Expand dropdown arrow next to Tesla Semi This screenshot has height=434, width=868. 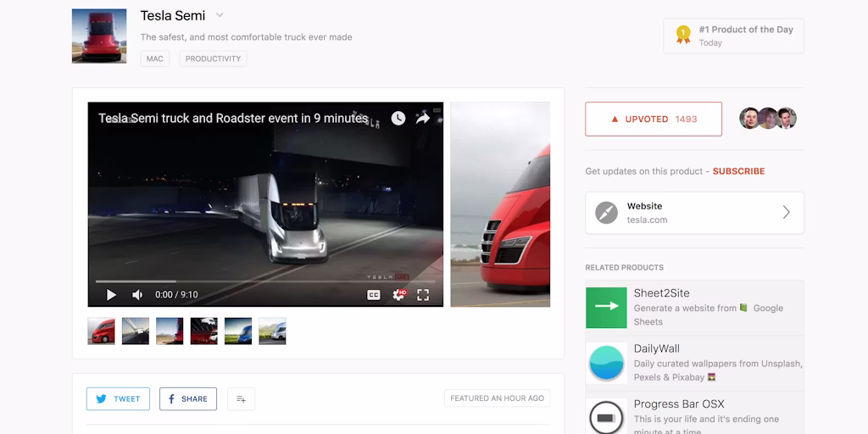click(x=220, y=15)
